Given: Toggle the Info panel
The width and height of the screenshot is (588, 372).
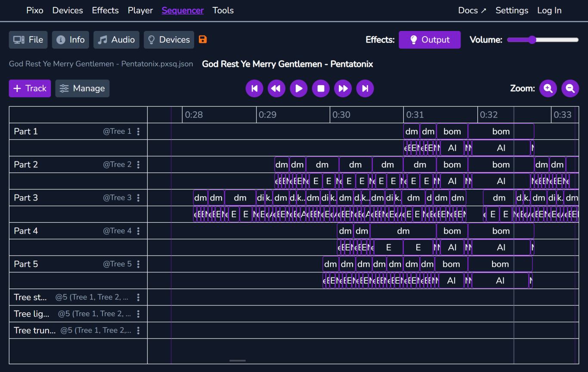Looking at the screenshot, I should click(70, 39).
